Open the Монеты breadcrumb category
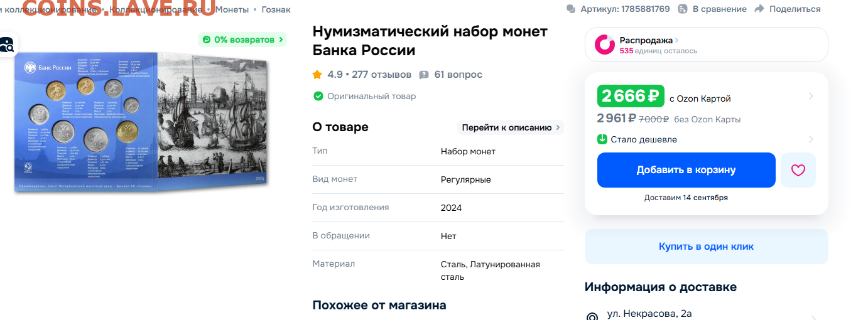The height and width of the screenshot is (320, 868). pos(232,9)
